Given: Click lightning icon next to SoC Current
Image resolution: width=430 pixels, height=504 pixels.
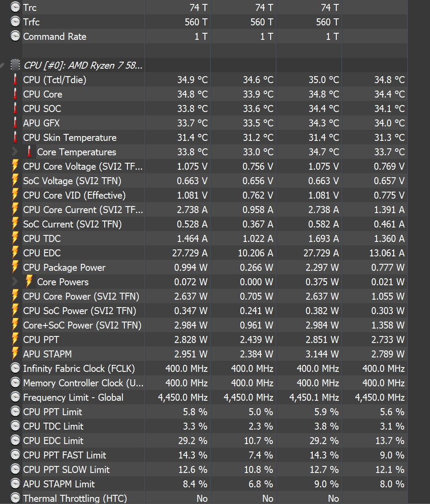Looking at the screenshot, I should (x=15, y=224).
